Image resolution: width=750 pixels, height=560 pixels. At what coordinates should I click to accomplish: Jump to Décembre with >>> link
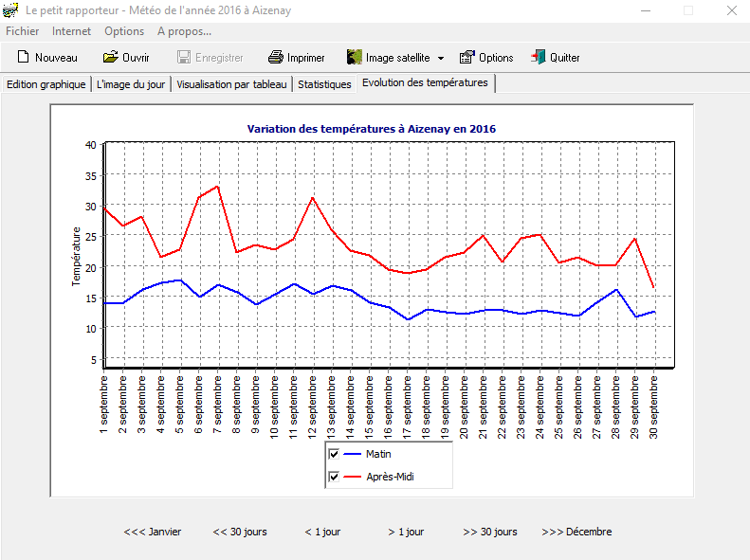[x=576, y=532]
